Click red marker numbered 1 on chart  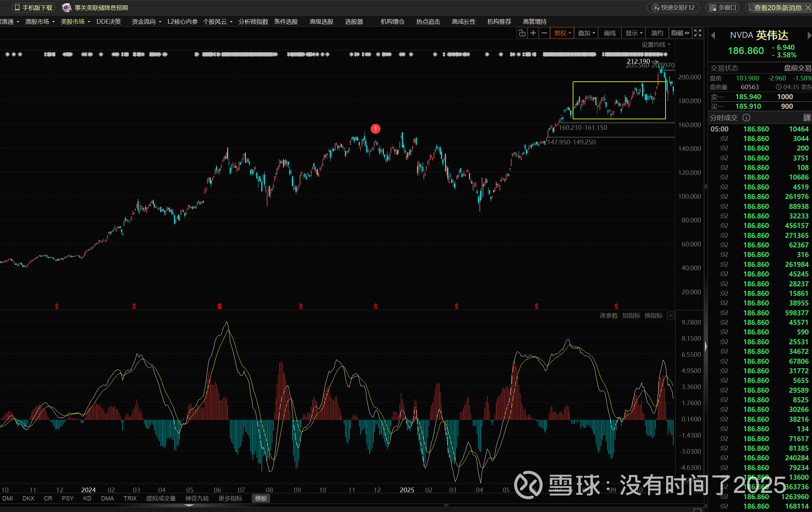375,128
